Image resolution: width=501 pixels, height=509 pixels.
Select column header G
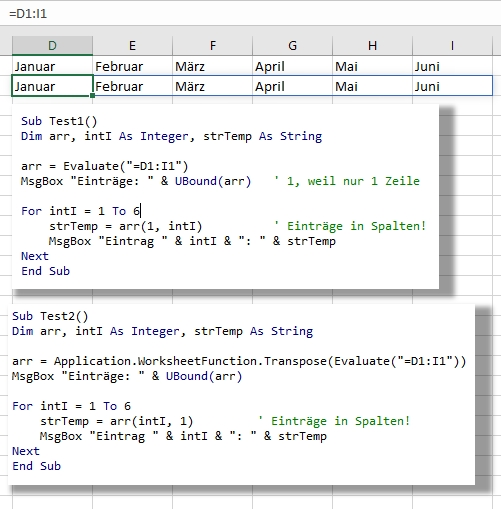tap(292, 45)
